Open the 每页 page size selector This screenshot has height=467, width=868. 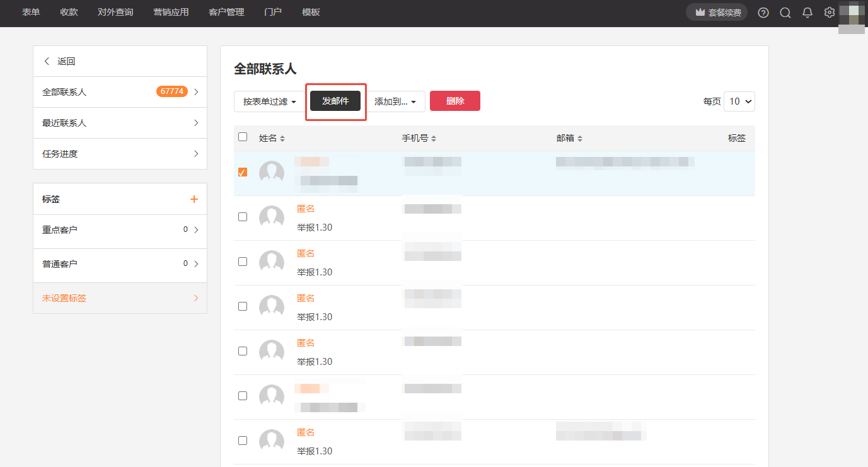coord(739,101)
